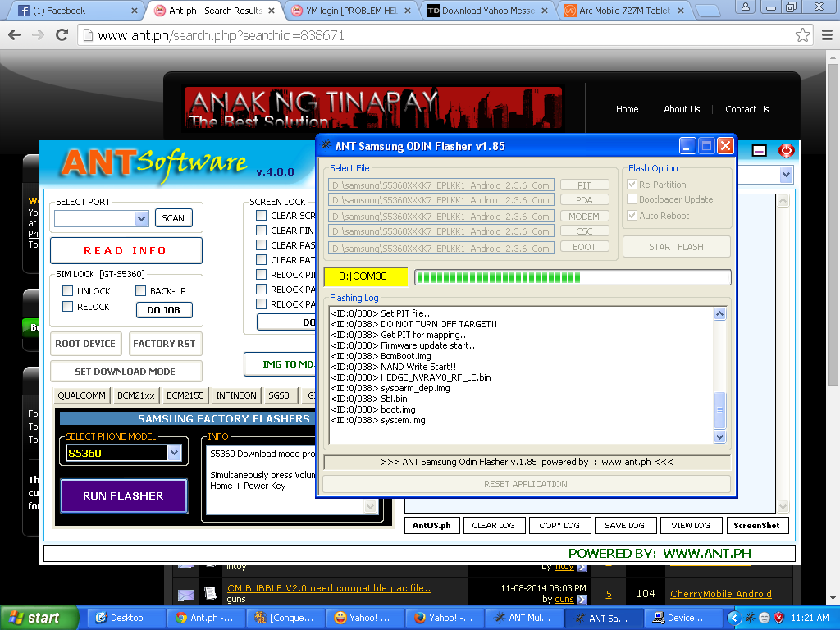Screen dimensions: 840x630
Task: Select the QUALCOMM tab
Action: click(81, 395)
